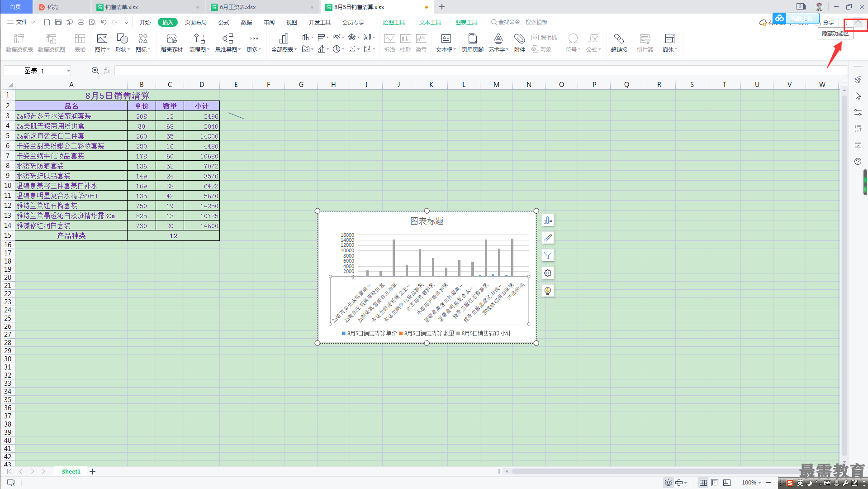Switch to the 开始 ribbon tab
The image size is (868, 489).
pos(145,22)
